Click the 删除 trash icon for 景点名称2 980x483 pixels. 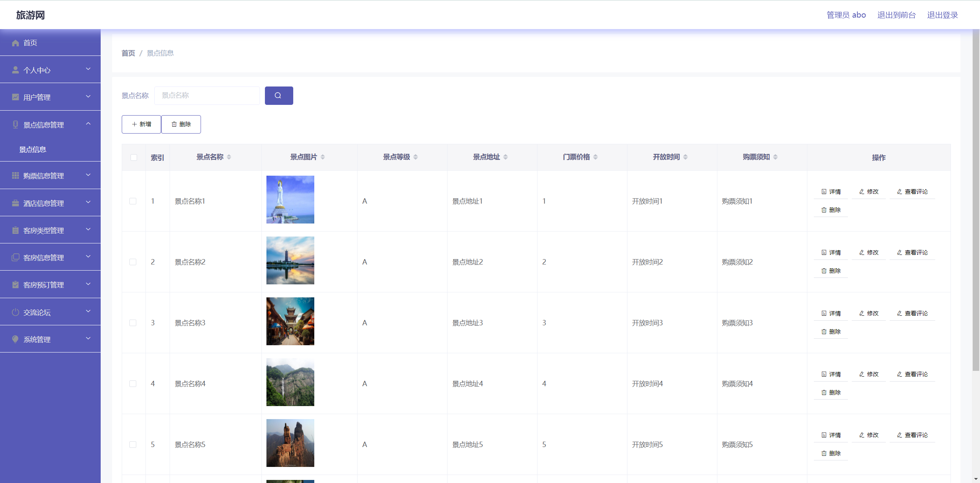pos(824,271)
